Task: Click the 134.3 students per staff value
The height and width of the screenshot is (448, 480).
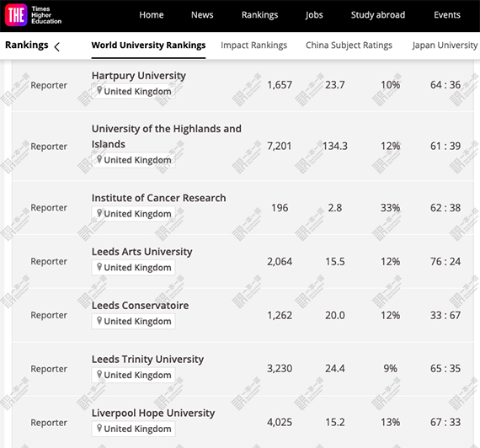Action: 335,146
